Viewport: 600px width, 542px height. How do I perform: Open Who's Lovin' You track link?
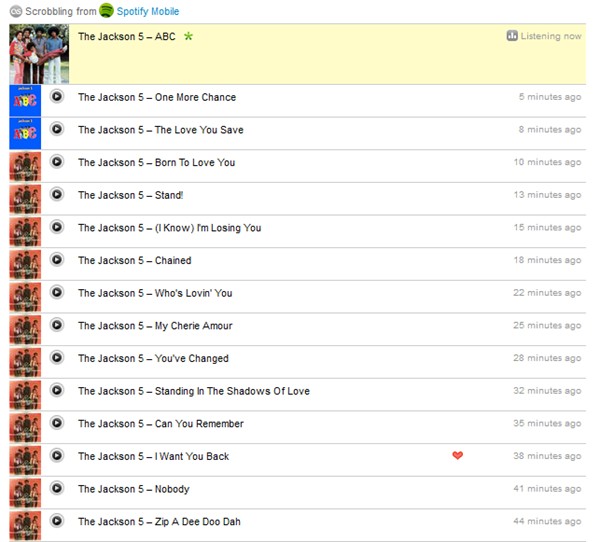[x=193, y=293]
